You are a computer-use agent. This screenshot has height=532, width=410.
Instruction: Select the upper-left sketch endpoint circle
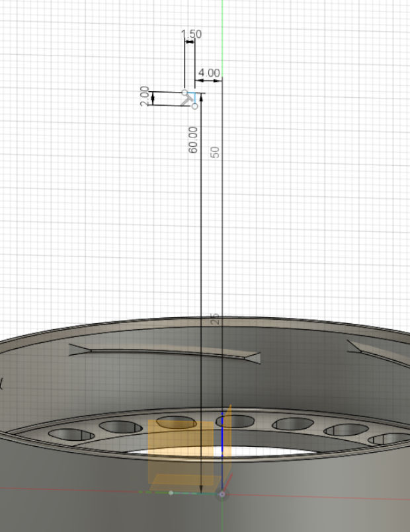click(x=184, y=93)
